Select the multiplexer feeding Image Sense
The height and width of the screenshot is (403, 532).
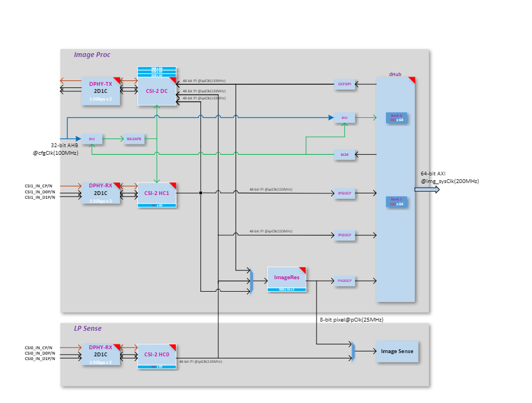tap(353, 351)
